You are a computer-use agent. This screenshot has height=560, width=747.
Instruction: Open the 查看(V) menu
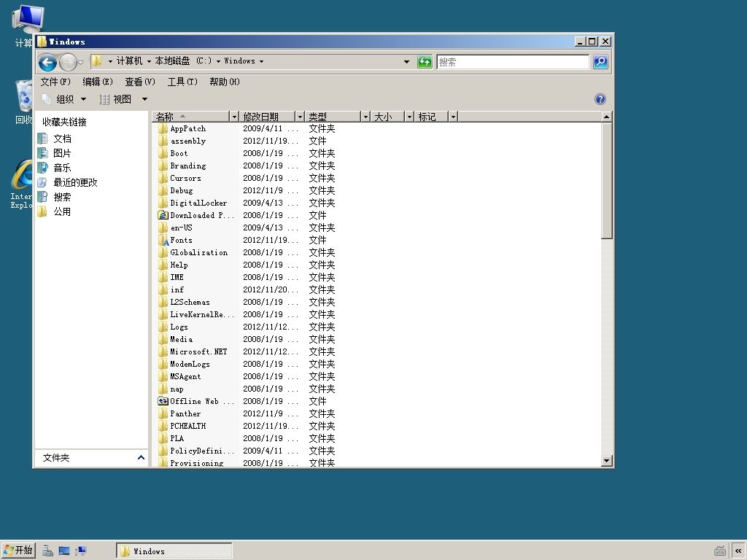tap(140, 82)
